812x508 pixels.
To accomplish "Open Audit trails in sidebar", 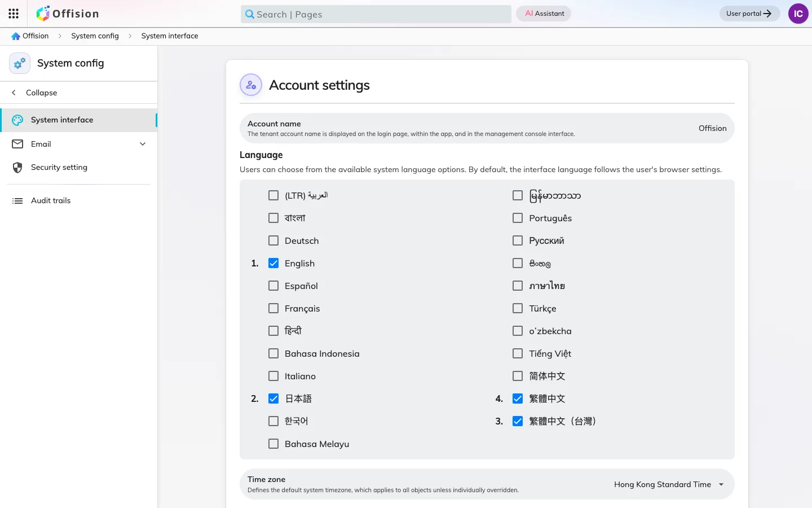I will tap(79, 201).
